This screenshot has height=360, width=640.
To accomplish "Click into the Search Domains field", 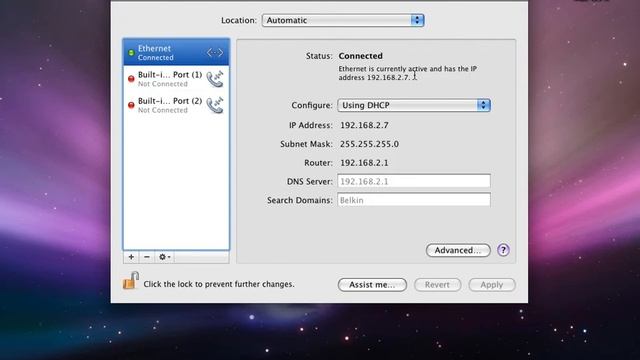I will [x=414, y=200].
